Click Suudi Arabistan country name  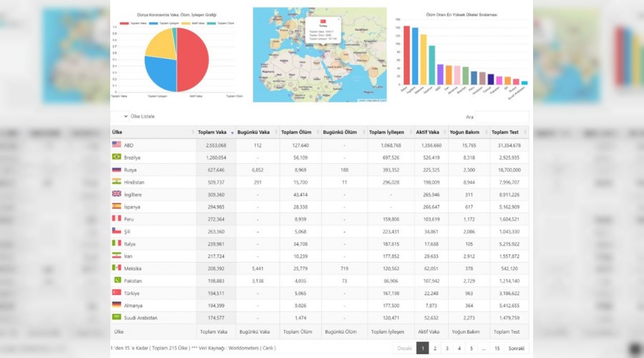tap(140, 318)
